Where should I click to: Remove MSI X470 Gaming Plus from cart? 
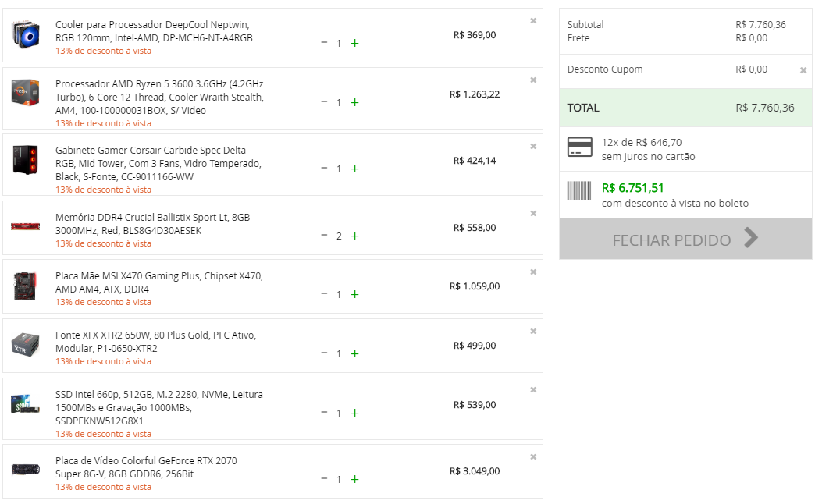tap(533, 272)
